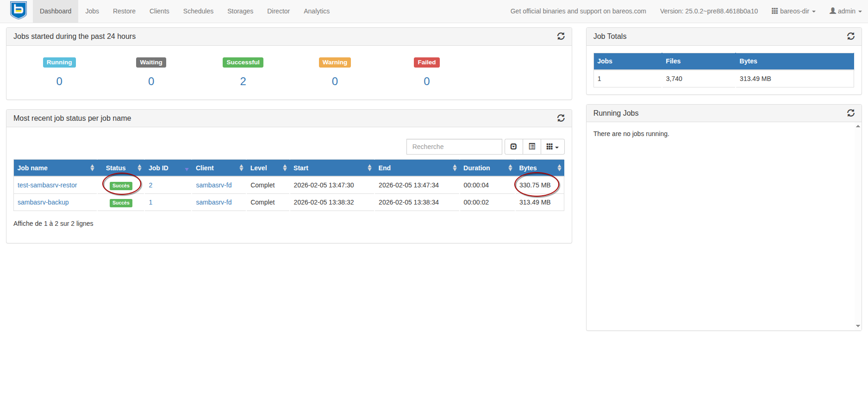
Task: Click the Waiting jobs count
Action: [151, 81]
